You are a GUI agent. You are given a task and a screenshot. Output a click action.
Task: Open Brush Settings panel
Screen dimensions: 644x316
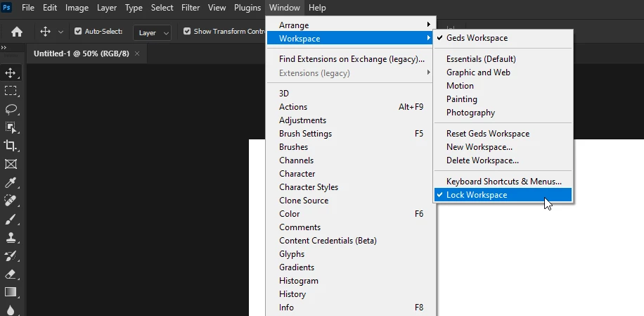(x=351, y=134)
